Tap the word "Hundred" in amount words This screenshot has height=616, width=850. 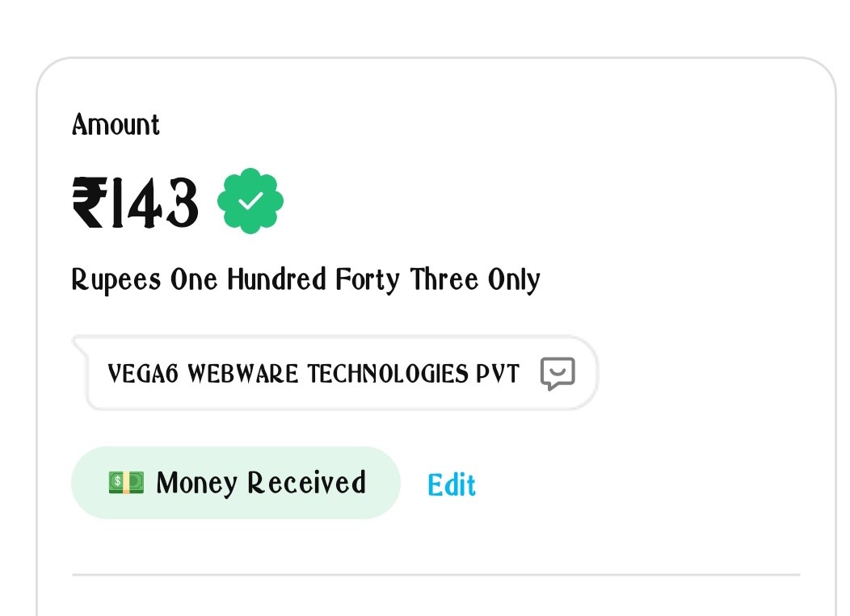(x=276, y=280)
